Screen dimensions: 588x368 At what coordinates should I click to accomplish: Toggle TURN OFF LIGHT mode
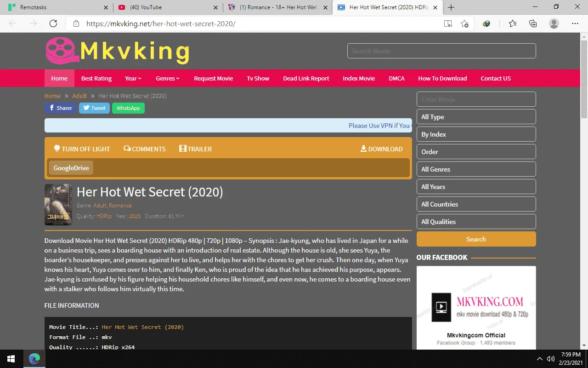pyautogui.click(x=82, y=149)
